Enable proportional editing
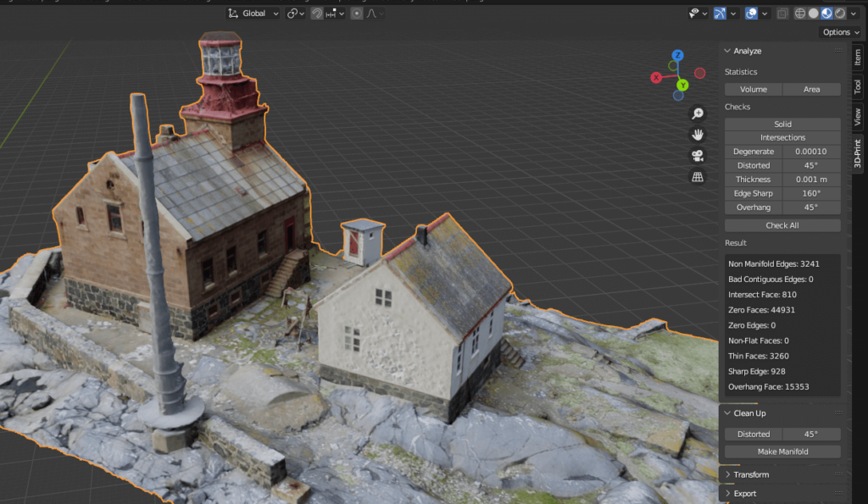 click(358, 14)
